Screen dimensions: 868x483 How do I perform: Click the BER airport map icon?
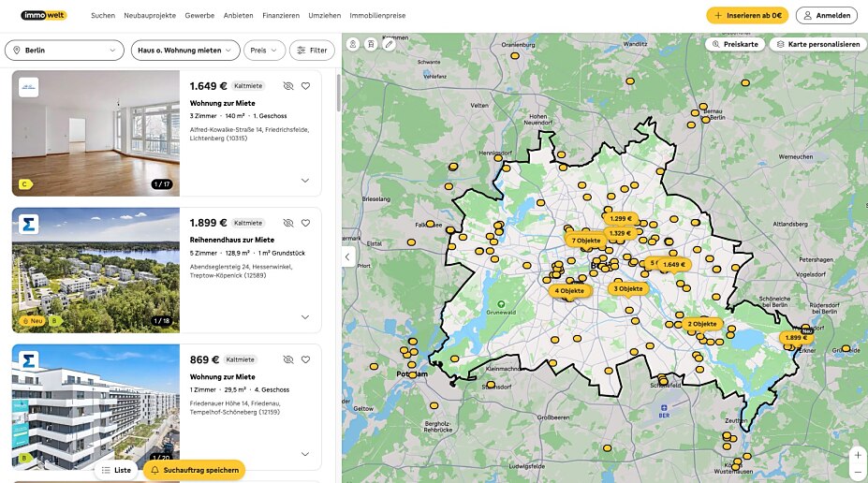[664, 408]
